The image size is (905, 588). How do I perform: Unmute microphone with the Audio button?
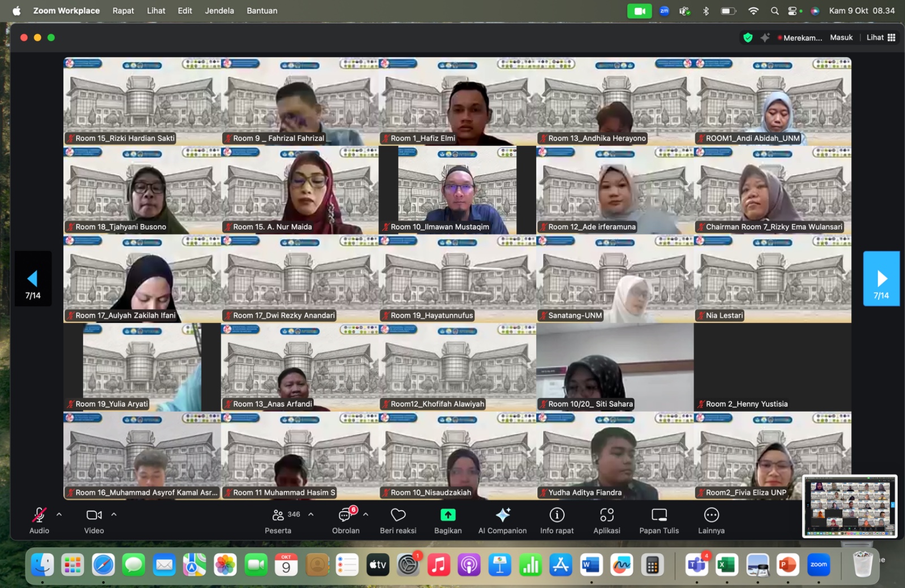point(39,515)
